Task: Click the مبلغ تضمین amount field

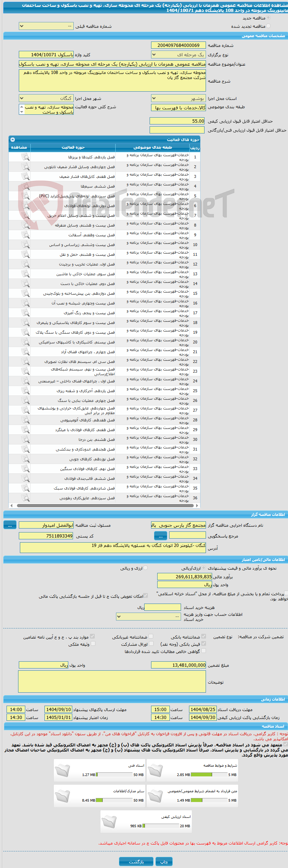Action: point(179,665)
